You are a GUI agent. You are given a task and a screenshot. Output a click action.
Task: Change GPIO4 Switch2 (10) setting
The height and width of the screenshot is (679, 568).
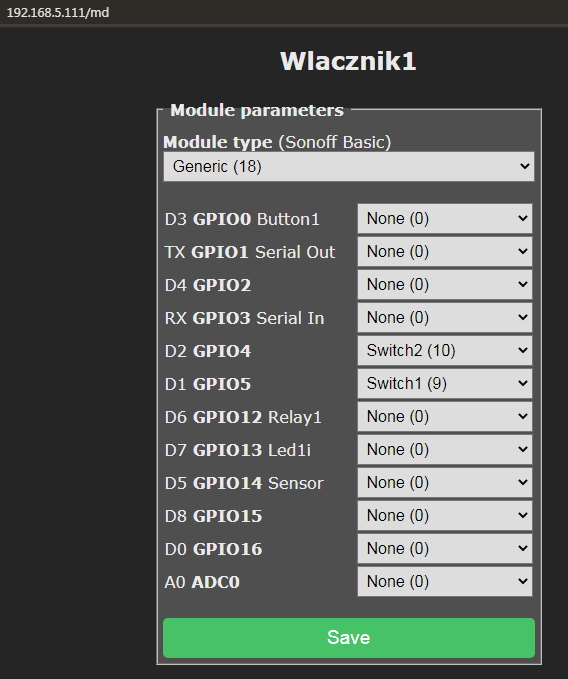click(x=445, y=350)
